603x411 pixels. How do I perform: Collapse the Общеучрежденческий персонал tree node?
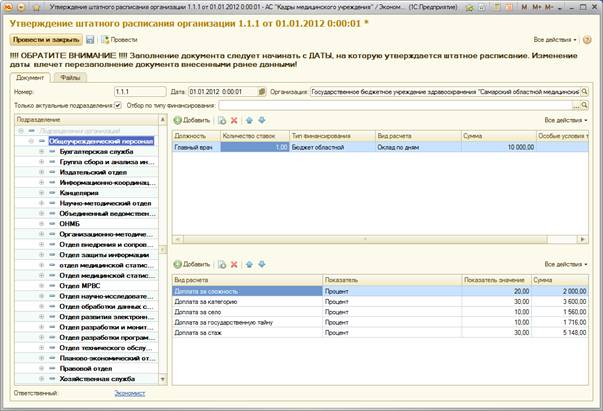[30, 141]
